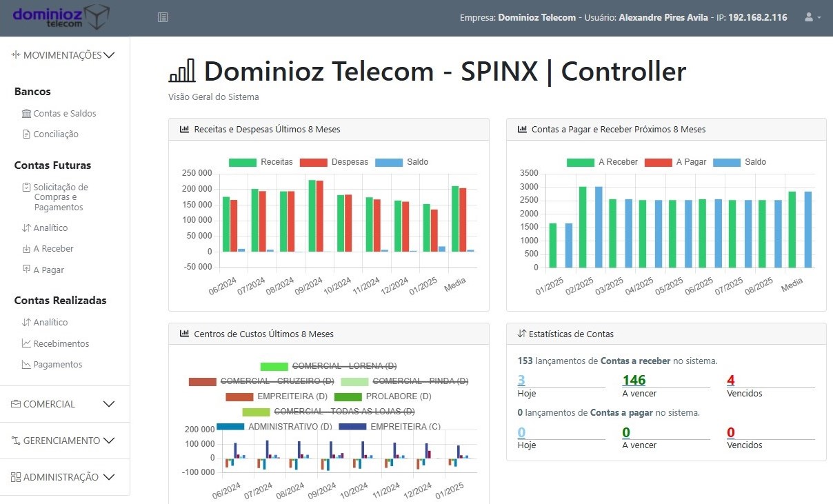Screen dimensions: 833x504
Task: Click the large bar chart title icon
Action: click(182, 72)
